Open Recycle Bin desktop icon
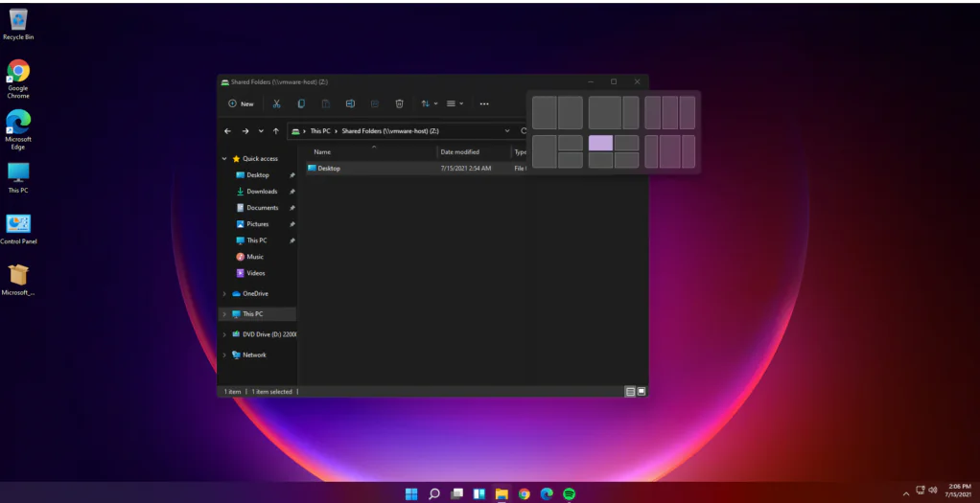This screenshot has height=503, width=980. [x=18, y=25]
